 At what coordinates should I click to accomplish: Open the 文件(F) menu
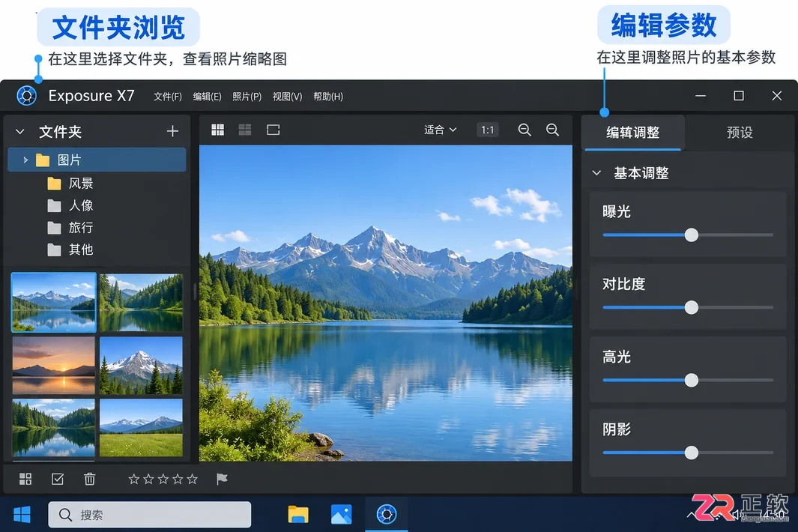tap(168, 96)
